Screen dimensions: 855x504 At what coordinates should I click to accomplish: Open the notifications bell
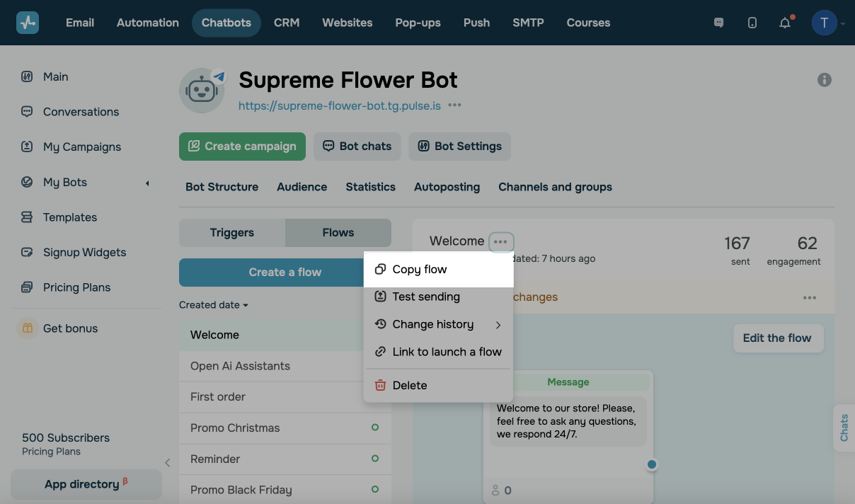(x=785, y=23)
